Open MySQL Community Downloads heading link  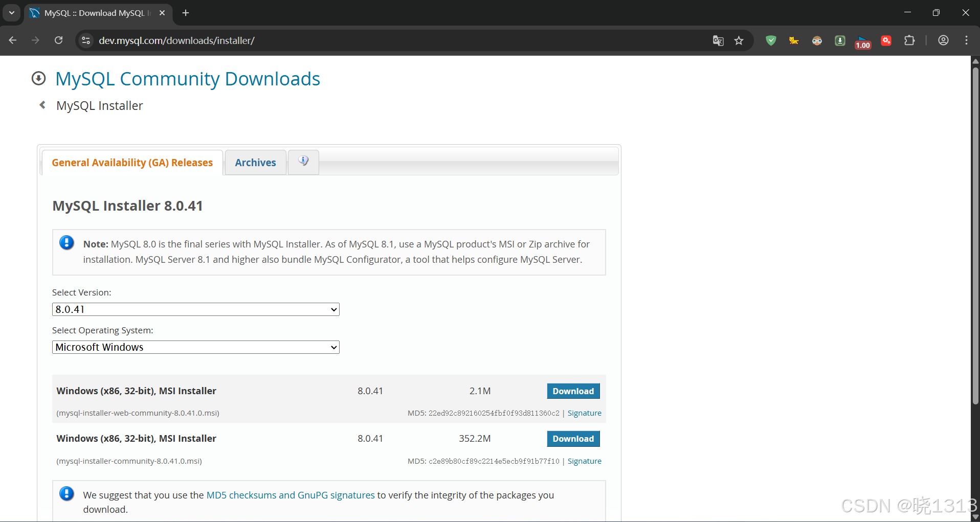tap(188, 79)
